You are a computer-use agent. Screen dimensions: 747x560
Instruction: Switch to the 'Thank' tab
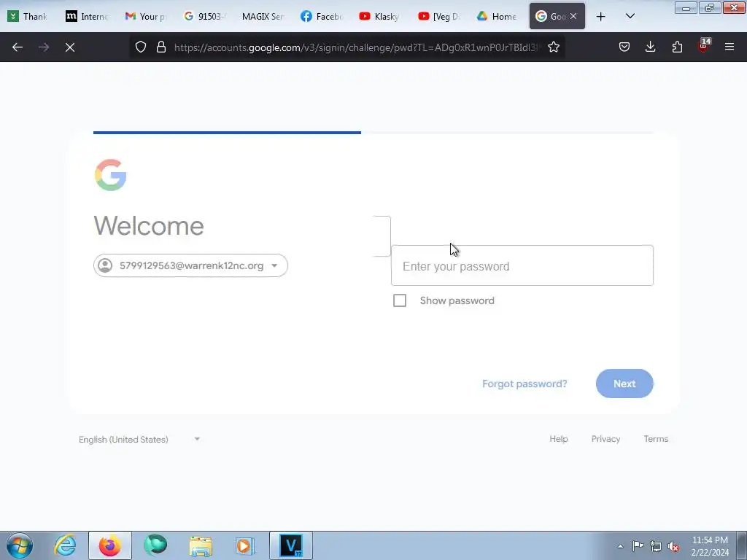point(27,17)
